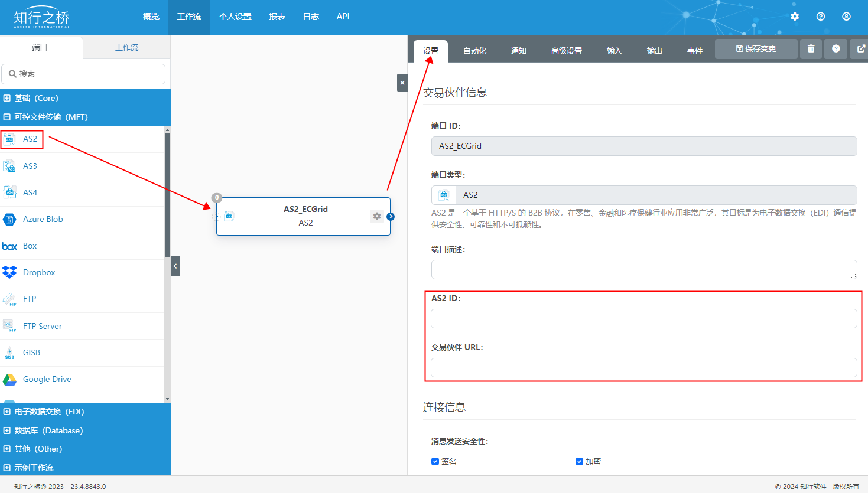Collapse the left sidebar with arrow handle
The image size is (868, 493).
pos(175,266)
